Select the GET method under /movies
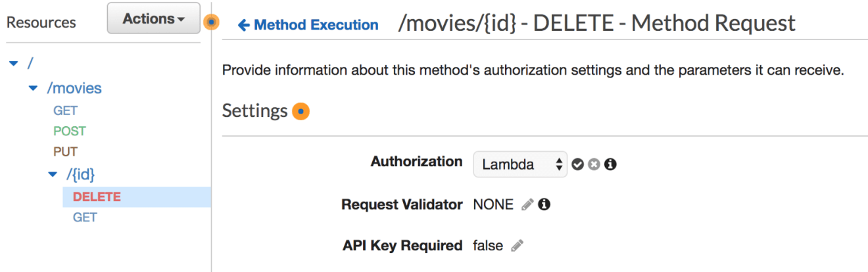This screenshot has width=868, height=272. [66, 111]
